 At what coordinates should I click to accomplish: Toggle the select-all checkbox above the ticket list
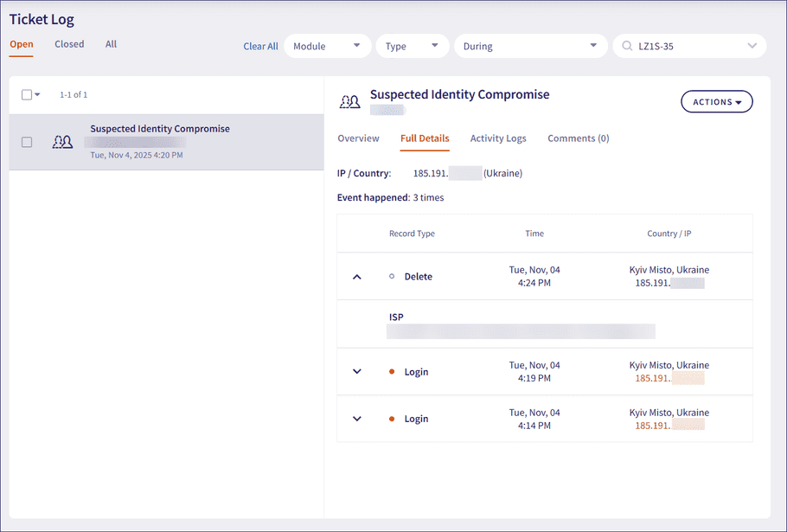pyautogui.click(x=24, y=95)
